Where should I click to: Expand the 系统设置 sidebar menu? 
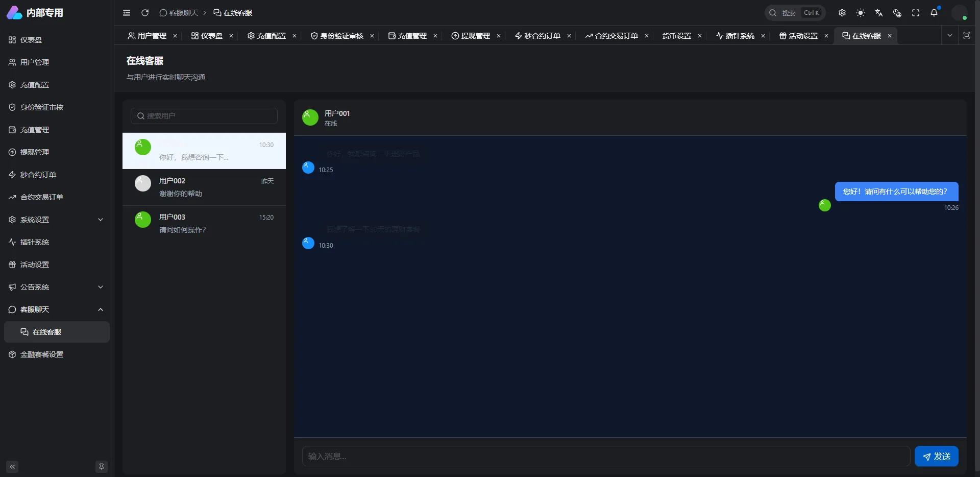56,220
